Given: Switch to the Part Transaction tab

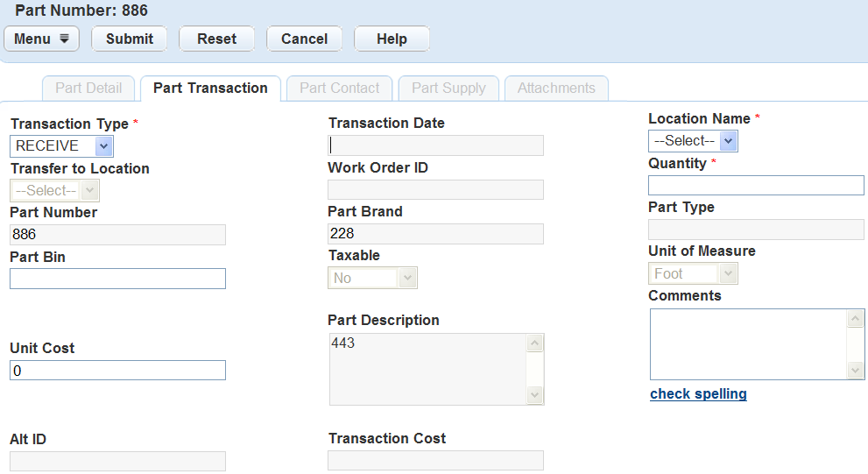Looking at the screenshot, I should 210,88.
